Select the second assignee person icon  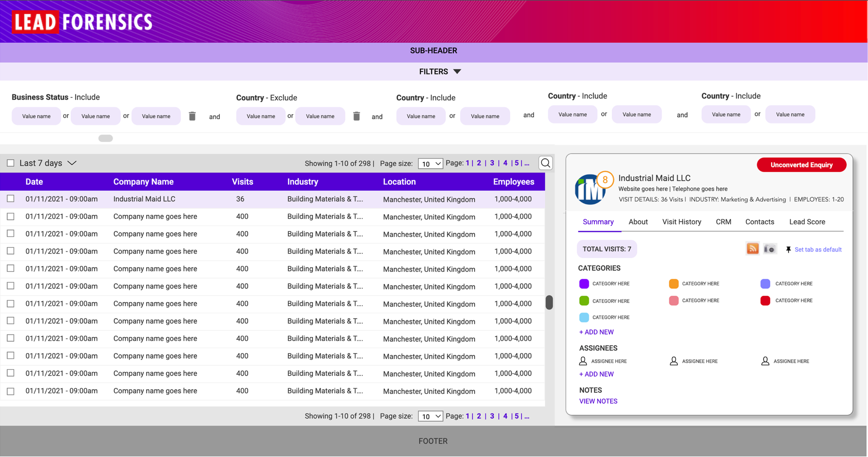click(x=674, y=361)
